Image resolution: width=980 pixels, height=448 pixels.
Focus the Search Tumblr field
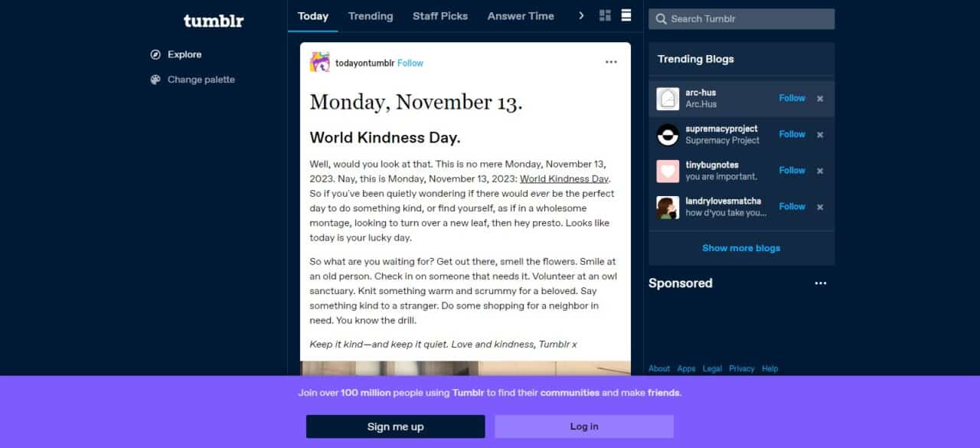pos(741,19)
